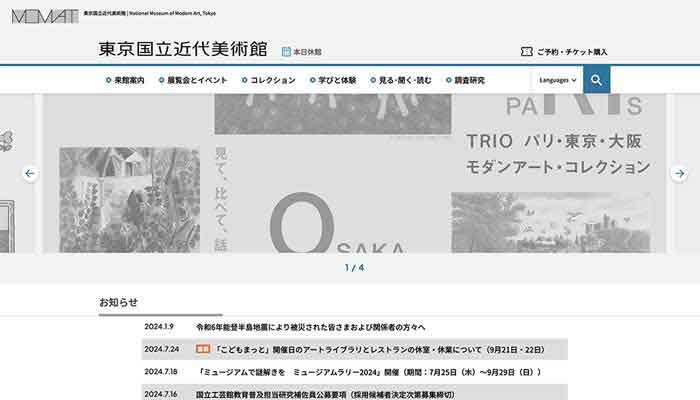Click the 1 / 4 slide counter
The width and height of the screenshot is (700, 400).
354,268
